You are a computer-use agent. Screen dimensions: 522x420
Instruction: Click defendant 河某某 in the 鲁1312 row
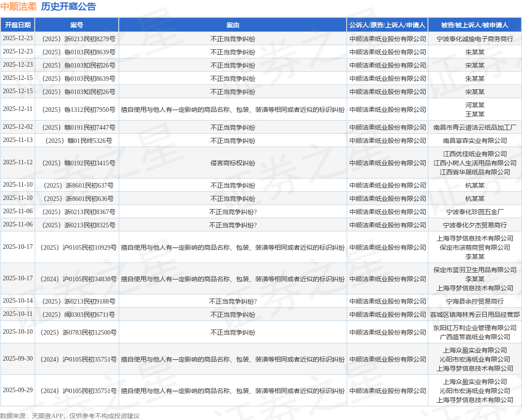click(x=475, y=105)
